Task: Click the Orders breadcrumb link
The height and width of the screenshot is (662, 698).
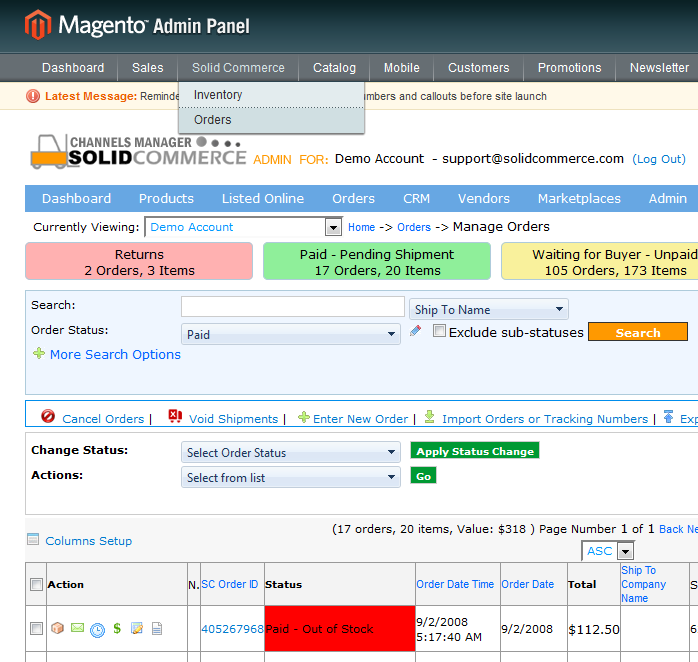Action: coord(414,227)
